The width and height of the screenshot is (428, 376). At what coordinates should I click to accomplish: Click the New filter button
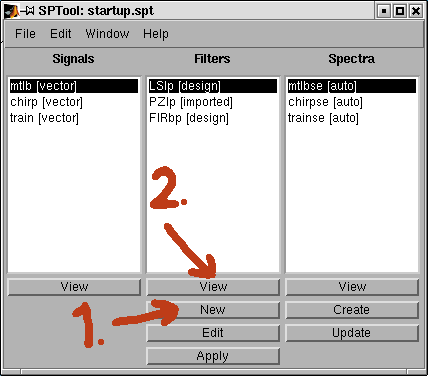tap(213, 310)
